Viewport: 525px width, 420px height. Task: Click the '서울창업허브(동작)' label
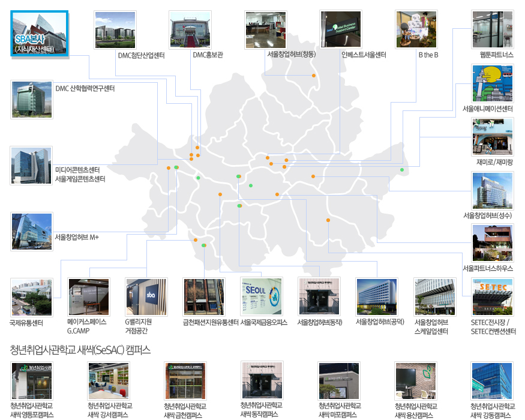coord(320,322)
